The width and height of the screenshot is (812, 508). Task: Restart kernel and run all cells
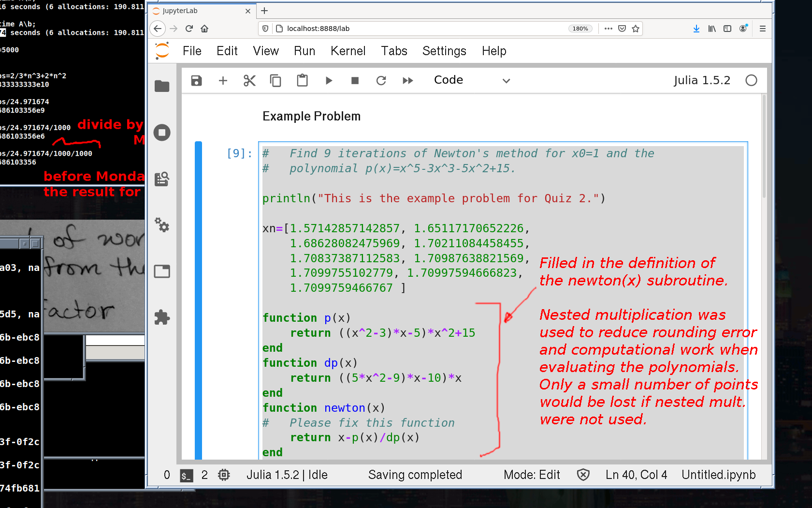[407, 80]
